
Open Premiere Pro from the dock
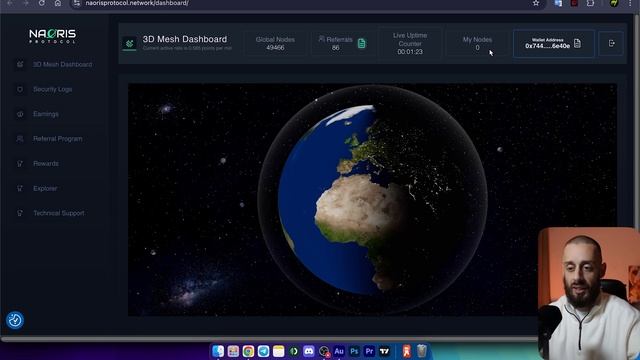[369, 351]
